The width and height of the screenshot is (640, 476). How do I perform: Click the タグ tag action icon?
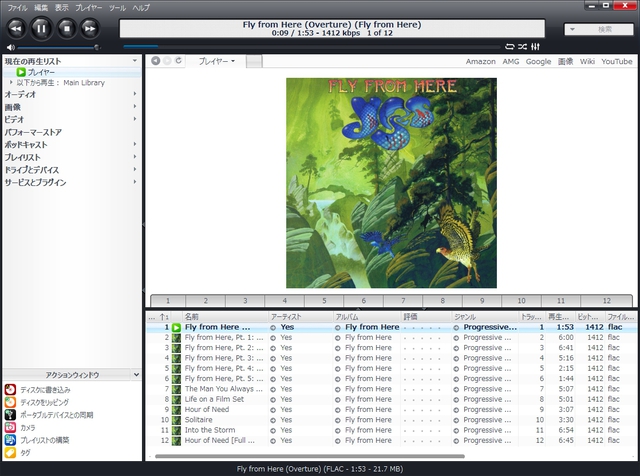(10, 451)
